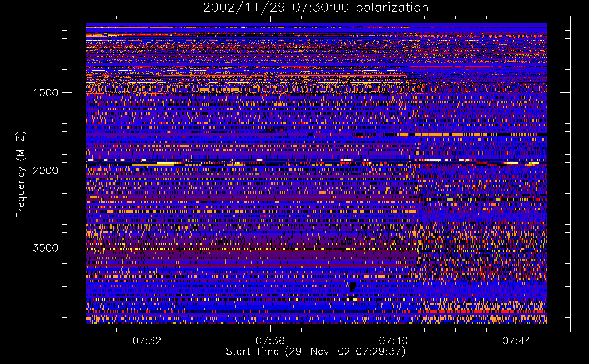Viewport: 589px width, 364px height.
Task: Click the 07:32 time axis label
Action: click(147, 341)
